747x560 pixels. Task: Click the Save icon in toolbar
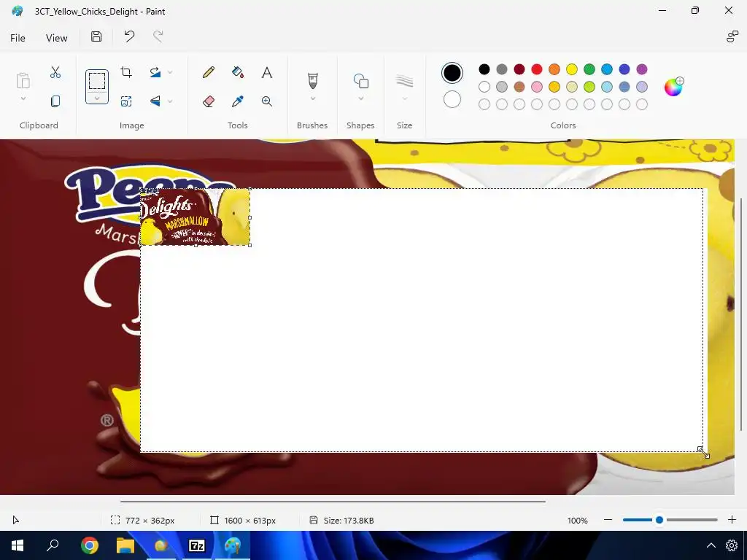coord(96,36)
